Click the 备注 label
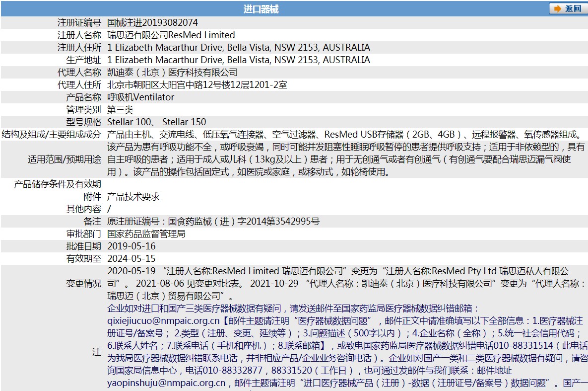The height and width of the screenshot is (391, 588). (x=92, y=221)
